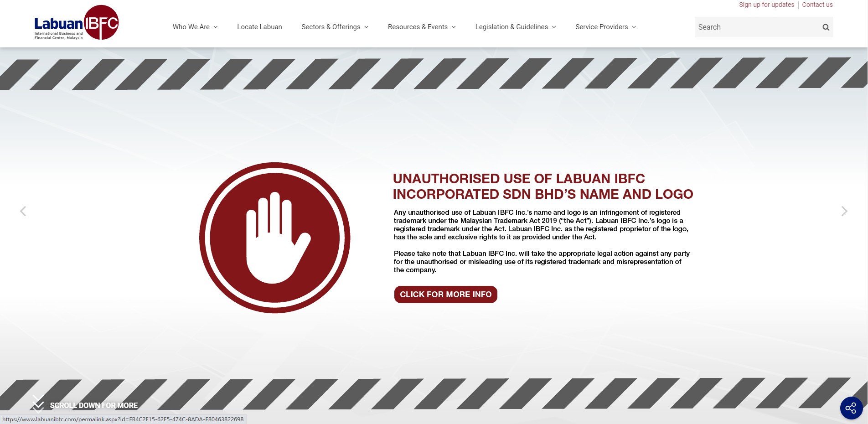This screenshot has height=424, width=868.
Task: Click the search magnifier icon
Action: pyautogui.click(x=826, y=27)
